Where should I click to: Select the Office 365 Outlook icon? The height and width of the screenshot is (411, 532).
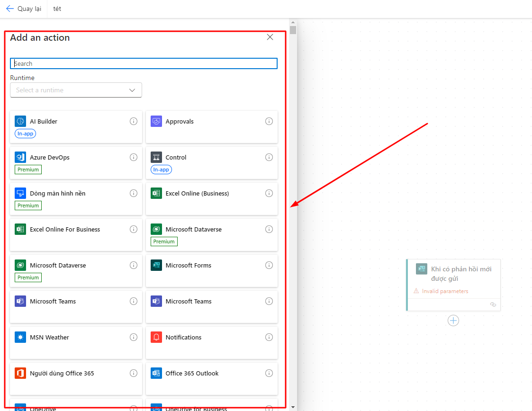tap(156, 373)
